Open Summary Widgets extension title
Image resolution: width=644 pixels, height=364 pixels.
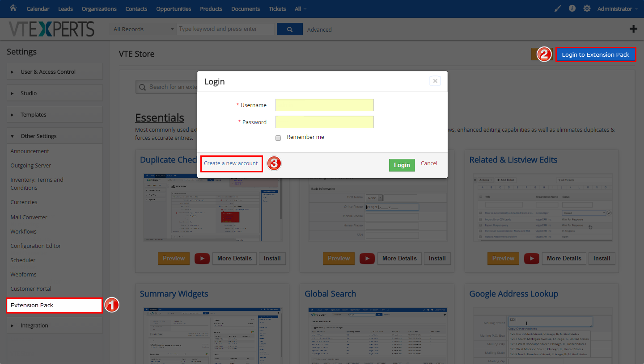click(x=174, y=293)
